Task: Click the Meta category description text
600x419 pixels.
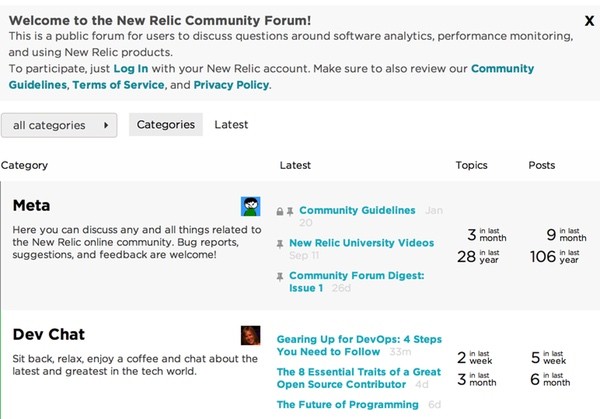Action: [x=137, y=242]
